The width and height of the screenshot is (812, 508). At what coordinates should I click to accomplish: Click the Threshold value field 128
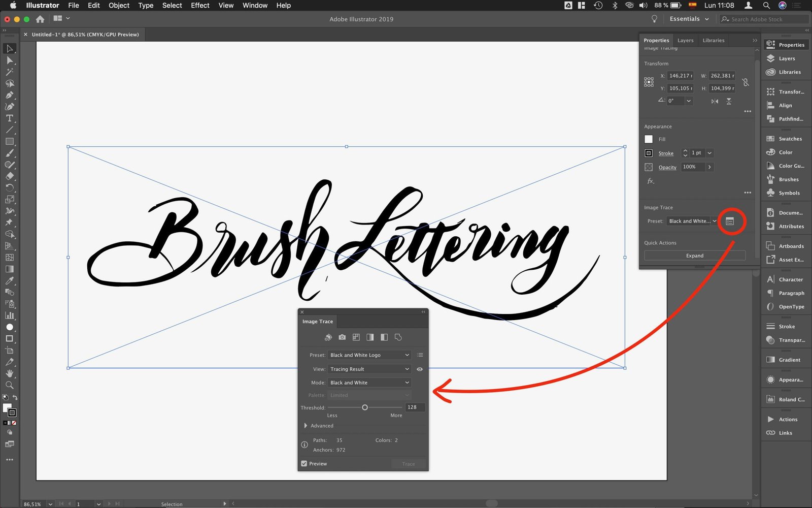pos(415,407)
